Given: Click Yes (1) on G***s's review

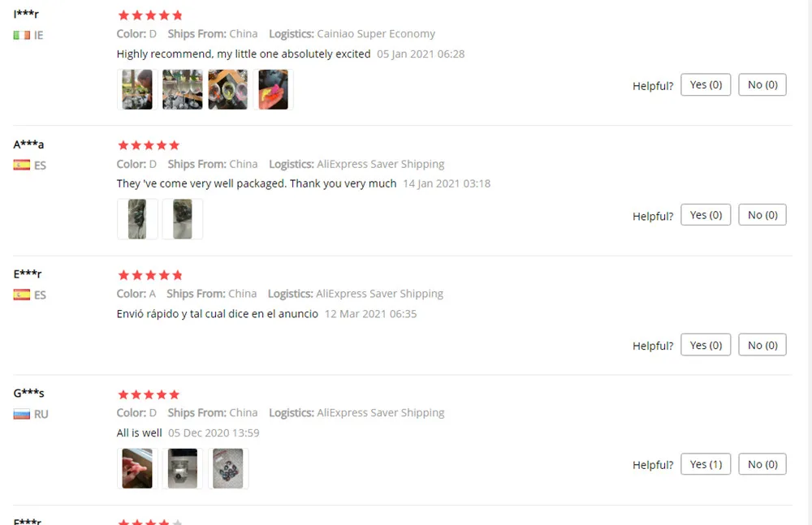Looking at the screenshot, I should (x=706, y=464).
